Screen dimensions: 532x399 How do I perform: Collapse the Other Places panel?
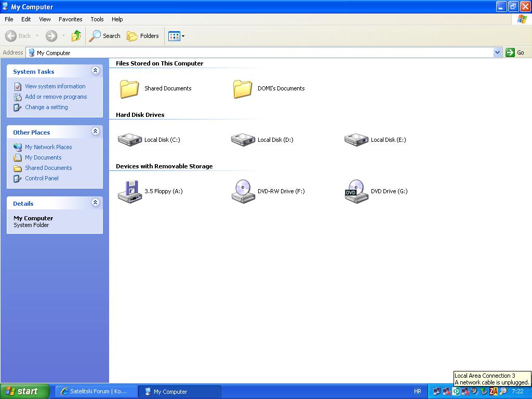(x=95, y=131)
